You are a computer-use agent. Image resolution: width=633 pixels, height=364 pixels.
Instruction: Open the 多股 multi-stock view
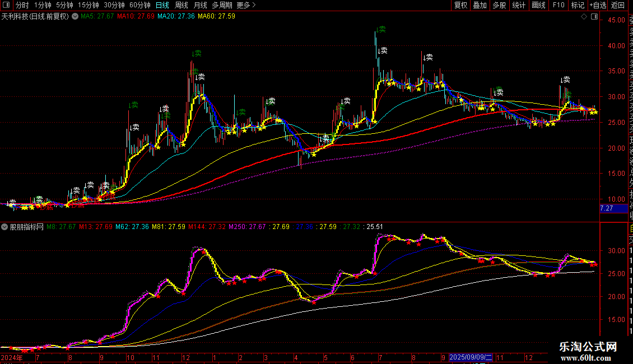499,5
